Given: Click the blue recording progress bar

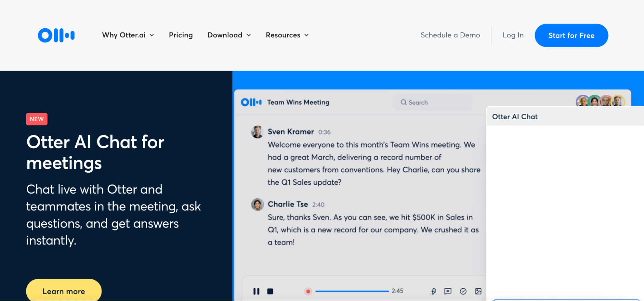Looking at the screenshot, I should 352,291.
